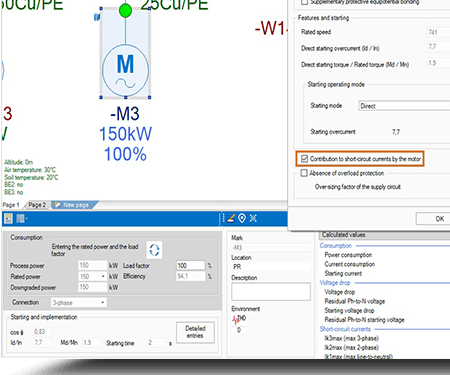Image resolution: width=450 pixels, height=375 pixels.
Task: Click the Air temperature: 30°C note
Action: click(30, 170)
